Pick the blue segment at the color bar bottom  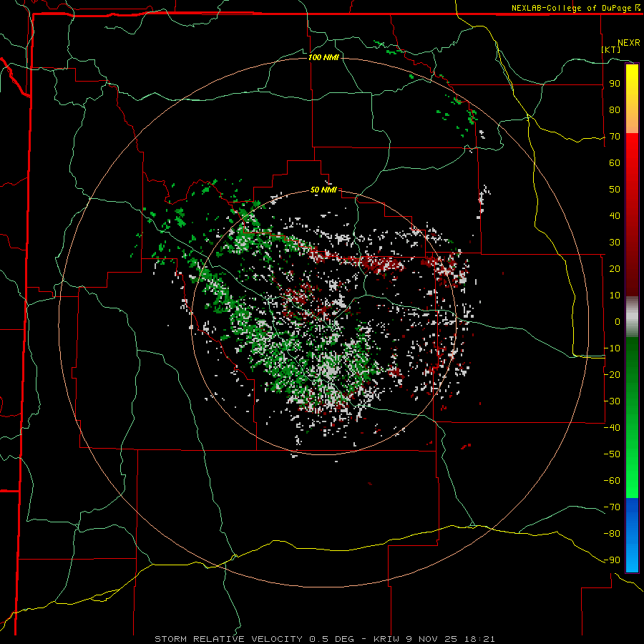coord(632,535)
